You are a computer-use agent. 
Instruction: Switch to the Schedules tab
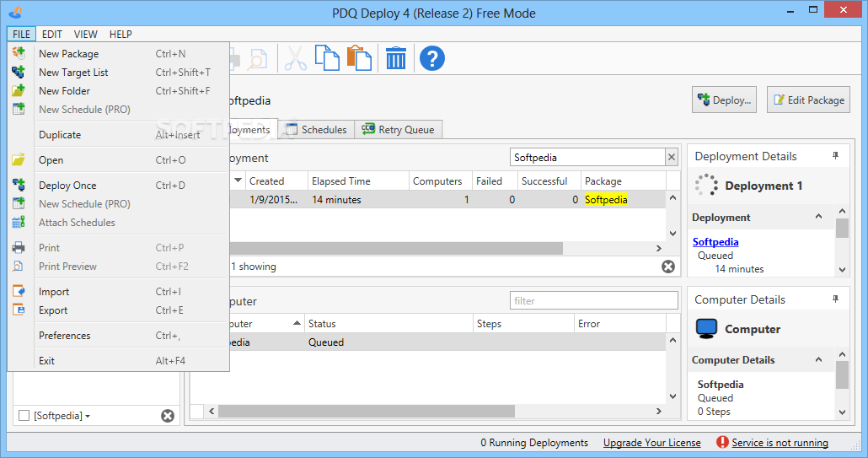tap(317, 130)
